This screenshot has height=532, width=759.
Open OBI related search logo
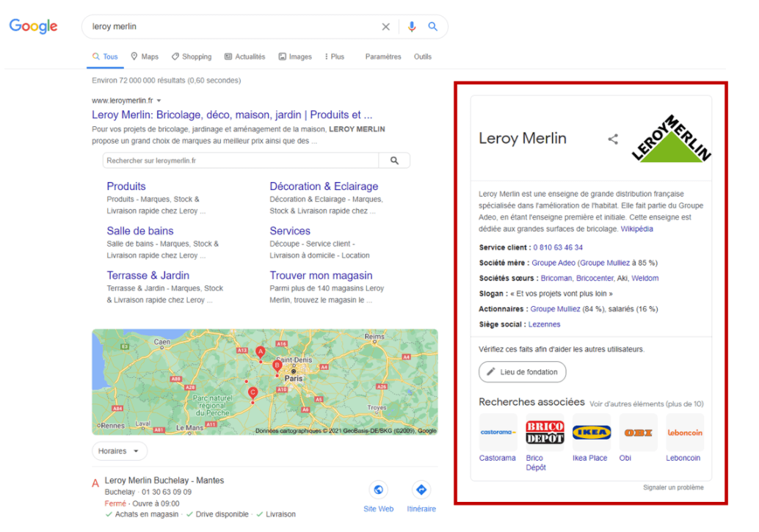(x=639, y=432)
